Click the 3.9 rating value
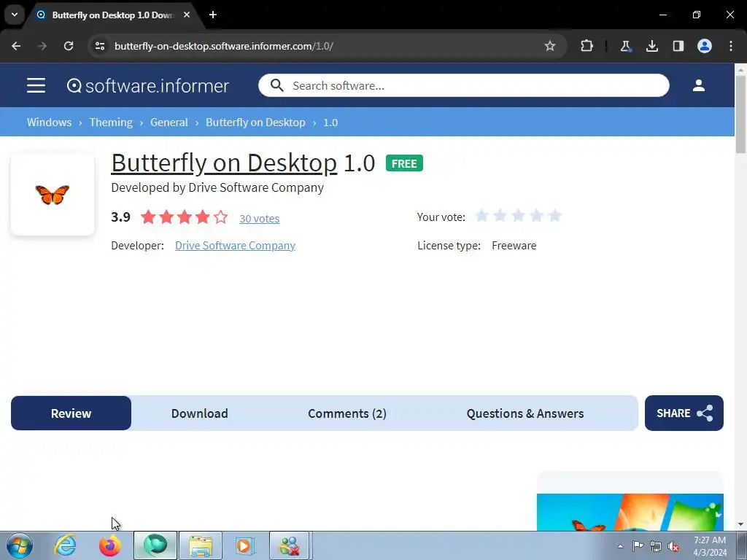 coord(120,217)
